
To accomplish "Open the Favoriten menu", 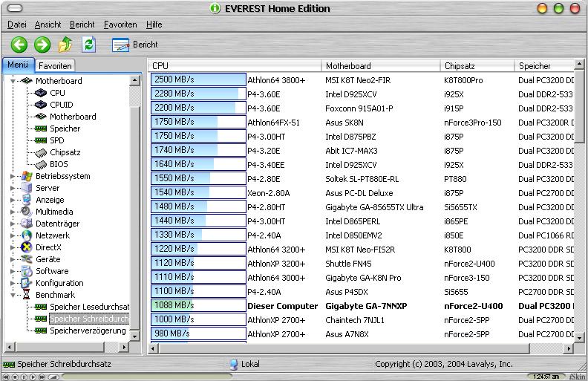I will click(120, 25).
